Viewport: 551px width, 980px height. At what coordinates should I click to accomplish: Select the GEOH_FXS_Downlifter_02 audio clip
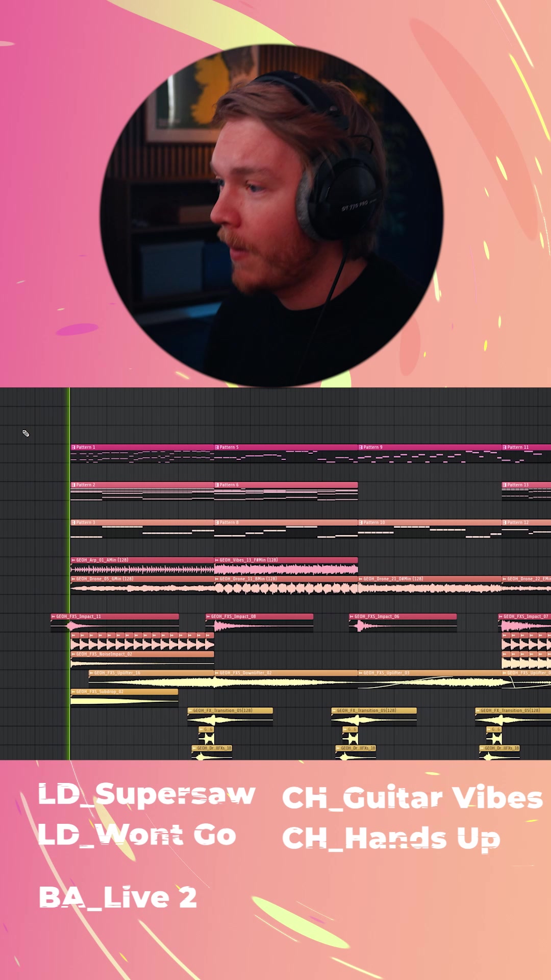(x=286, y=679)
